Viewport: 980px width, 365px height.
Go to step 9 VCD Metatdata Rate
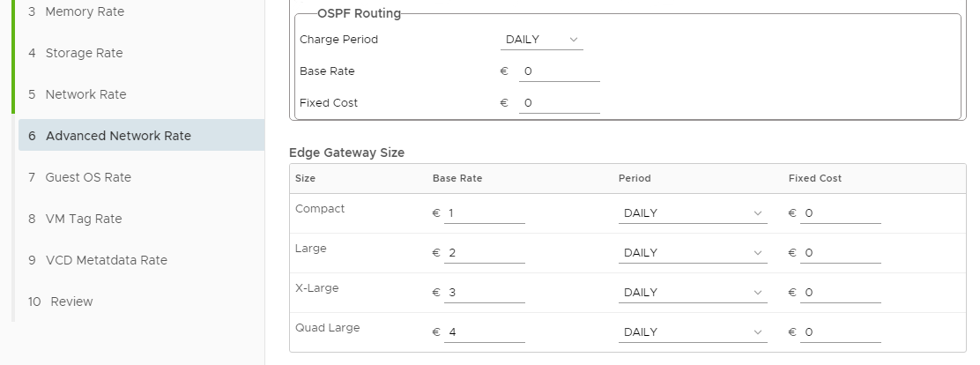point(106,260)
